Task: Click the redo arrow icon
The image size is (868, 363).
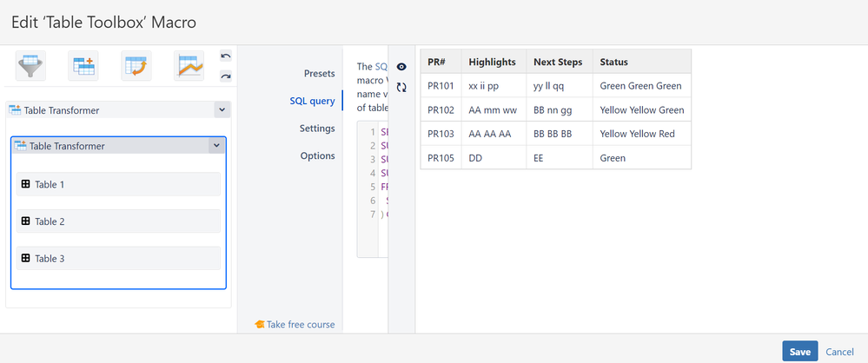Action: coord(226,76)
